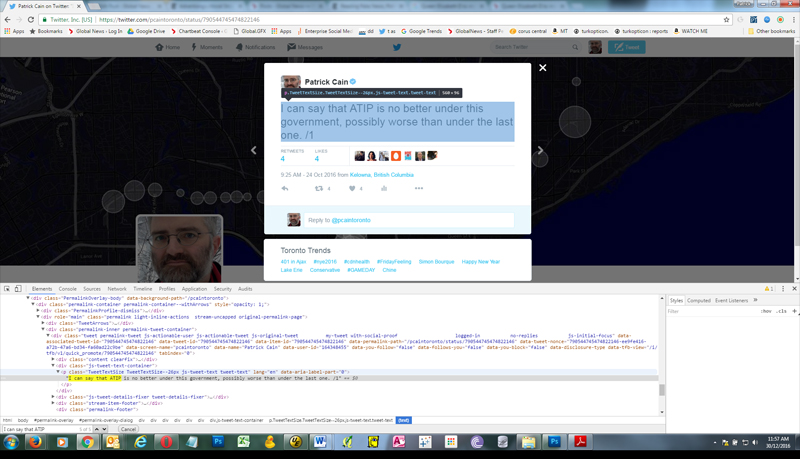Add new style rule plus icon
Viewport: 800px width, 459px height.
(x=794, y=311)
